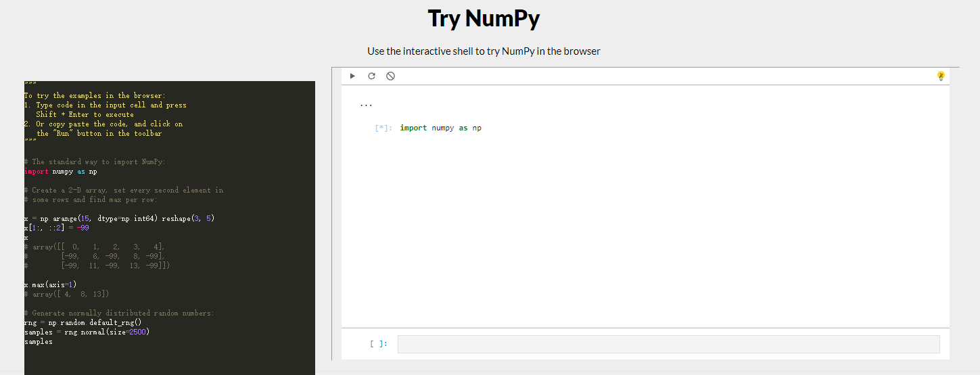Click the 'Generate normally distributed random numbers' comment

(x=122, y=314)
